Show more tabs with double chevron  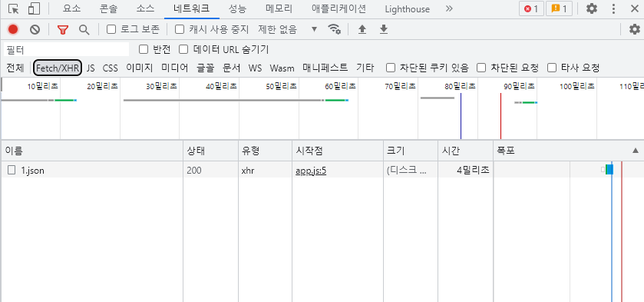point(449,8)
